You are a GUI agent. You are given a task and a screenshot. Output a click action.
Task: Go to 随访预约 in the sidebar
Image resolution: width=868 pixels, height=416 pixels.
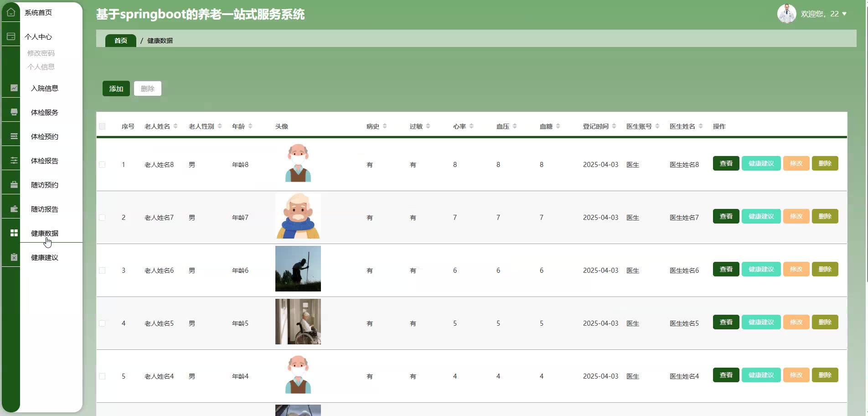[45, 185]
